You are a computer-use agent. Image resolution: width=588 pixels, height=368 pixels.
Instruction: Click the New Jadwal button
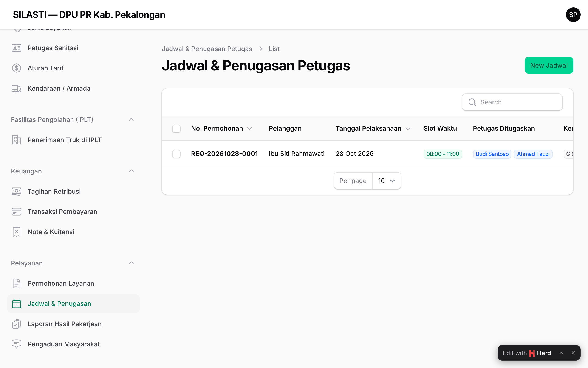(549, 66)
